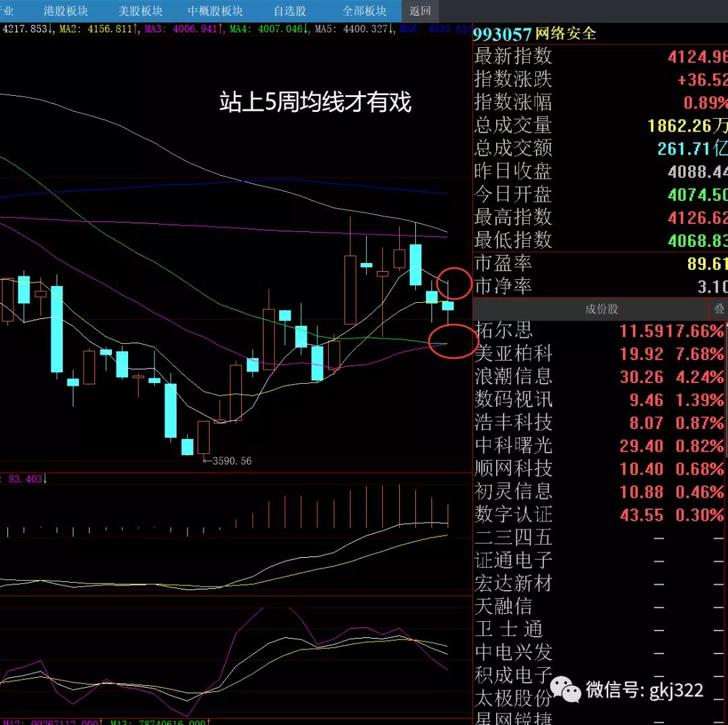Image resolution: width=728 pixels, height=725 pixels.
Task: Show the 全部板块 tab
Action: [x=365, y=11]
